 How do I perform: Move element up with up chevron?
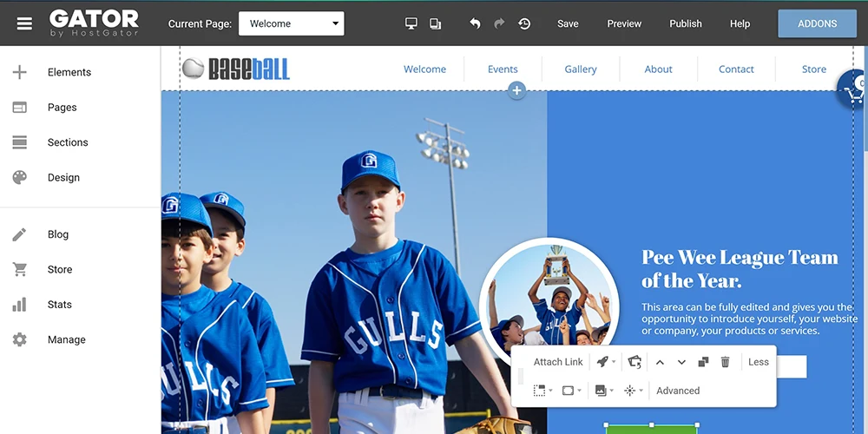(x=660, y=362)
